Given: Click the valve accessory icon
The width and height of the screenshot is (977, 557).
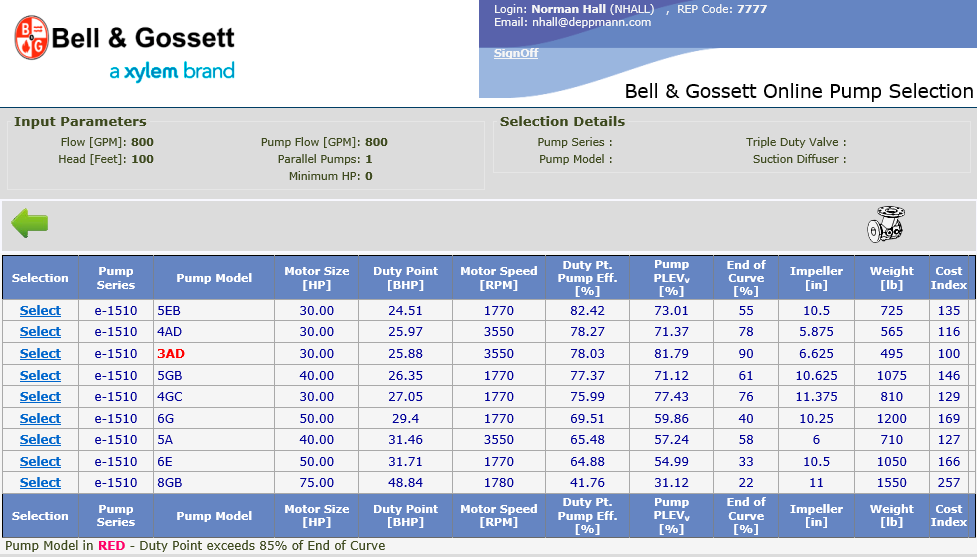Looking at the screenshot, I should coord(885,224).
